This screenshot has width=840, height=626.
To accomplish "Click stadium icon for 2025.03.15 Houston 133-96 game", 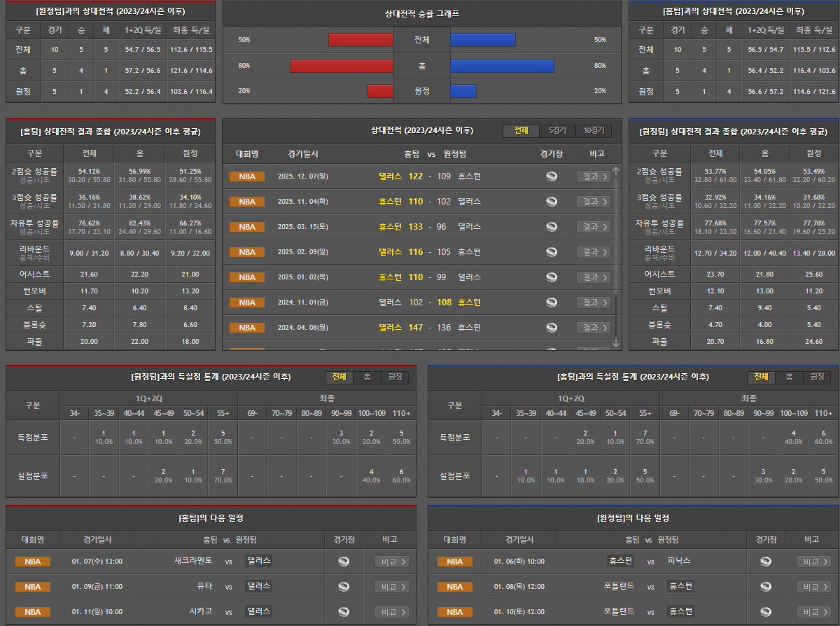I will click(x=552, y=227).
